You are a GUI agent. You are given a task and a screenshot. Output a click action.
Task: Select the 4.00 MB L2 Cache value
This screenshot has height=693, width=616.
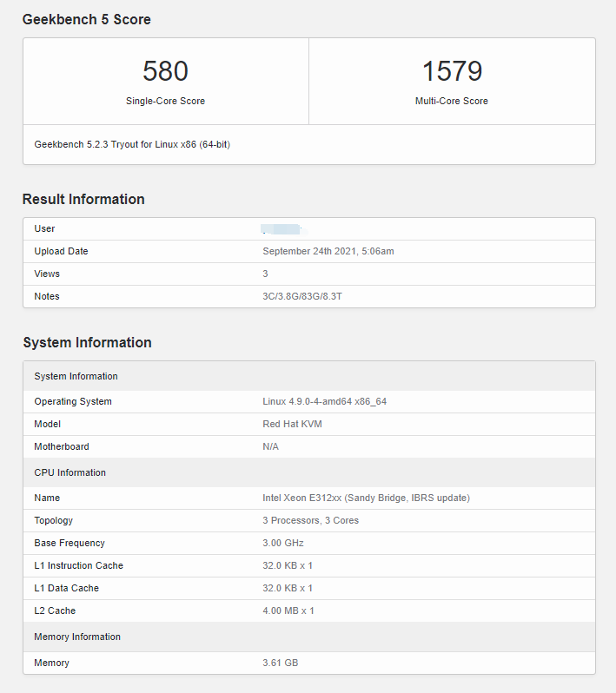pos(288,610)
